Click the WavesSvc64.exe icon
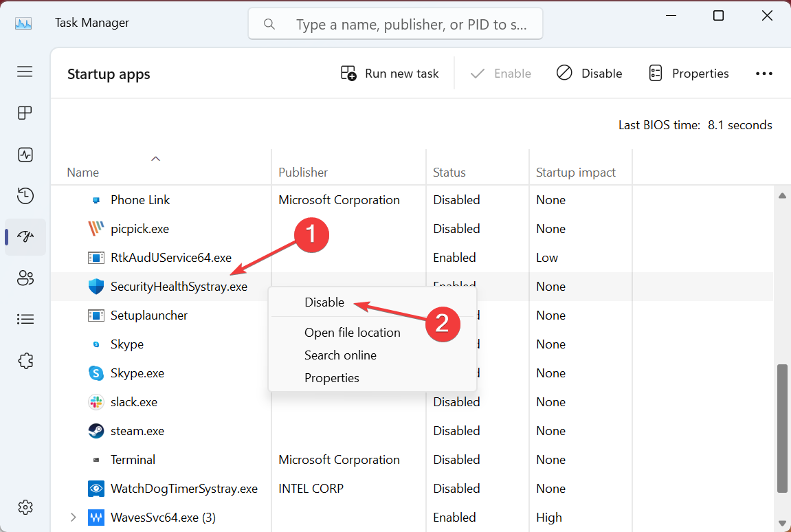The image size is (791, 532). (96, 518)
